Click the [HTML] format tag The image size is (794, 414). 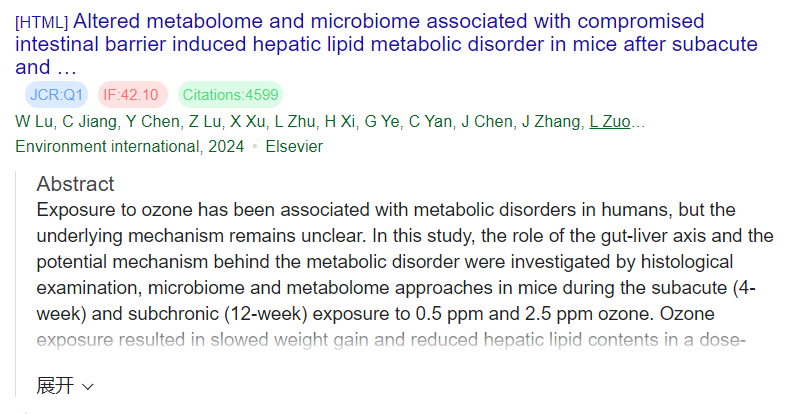coord(42,23)
